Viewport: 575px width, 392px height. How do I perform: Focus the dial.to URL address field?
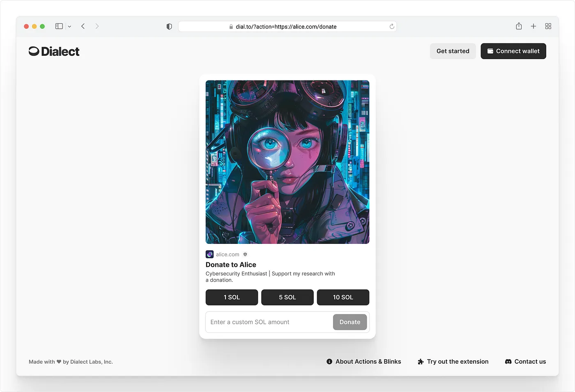(x=287, y=27)
